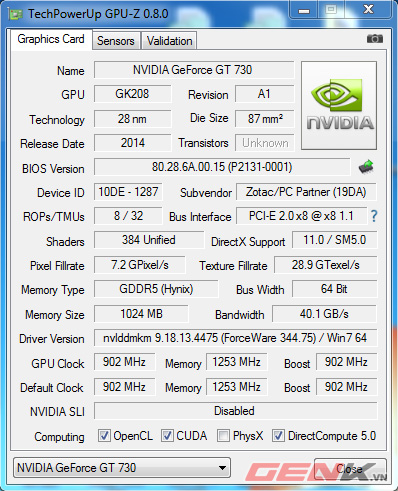Click the BIOS save chip icon
This screenshot has height=491, width=398.
point(366,167)
